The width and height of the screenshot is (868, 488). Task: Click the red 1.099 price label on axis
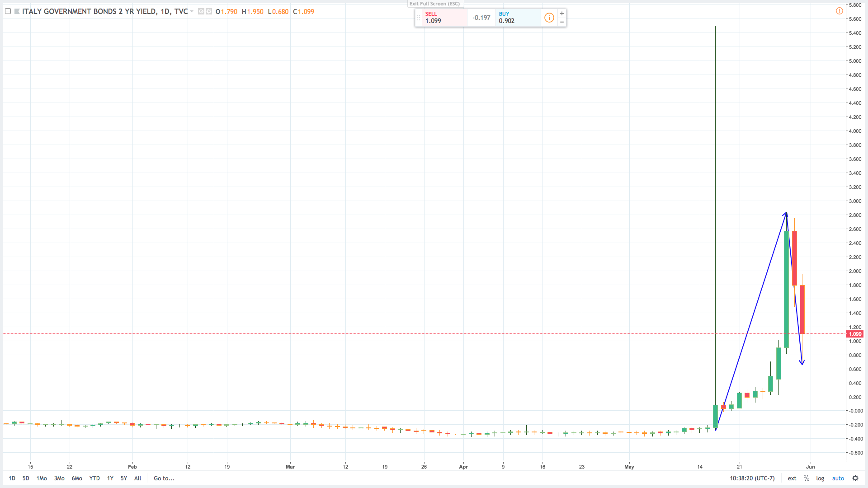click(855, 334)
